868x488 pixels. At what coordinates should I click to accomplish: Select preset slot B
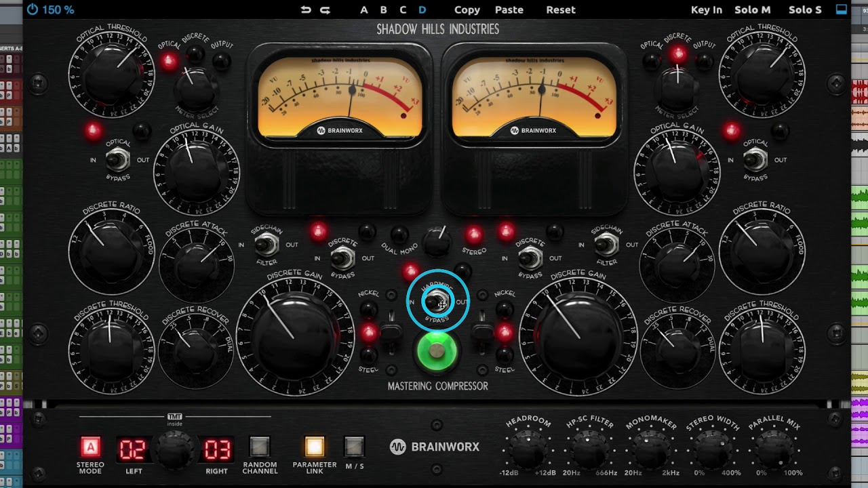point(383,9)
